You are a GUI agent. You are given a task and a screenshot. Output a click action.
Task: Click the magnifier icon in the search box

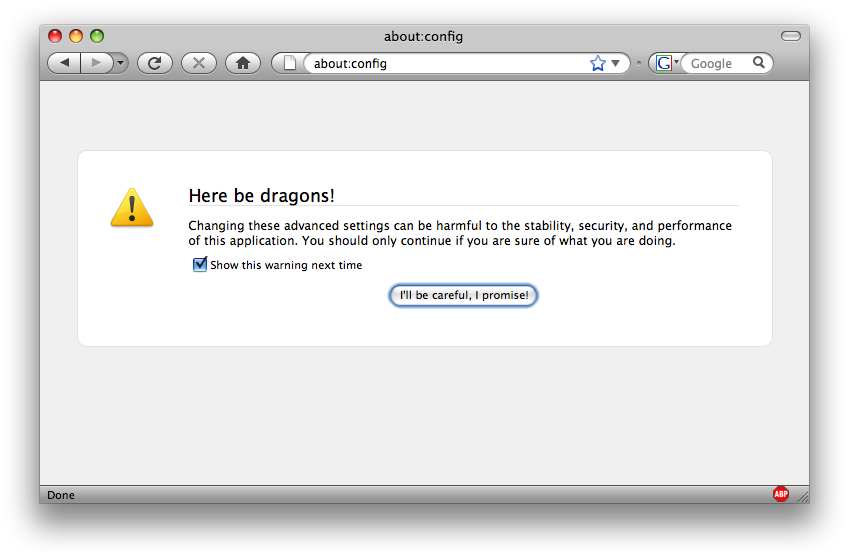coord(759,63)
